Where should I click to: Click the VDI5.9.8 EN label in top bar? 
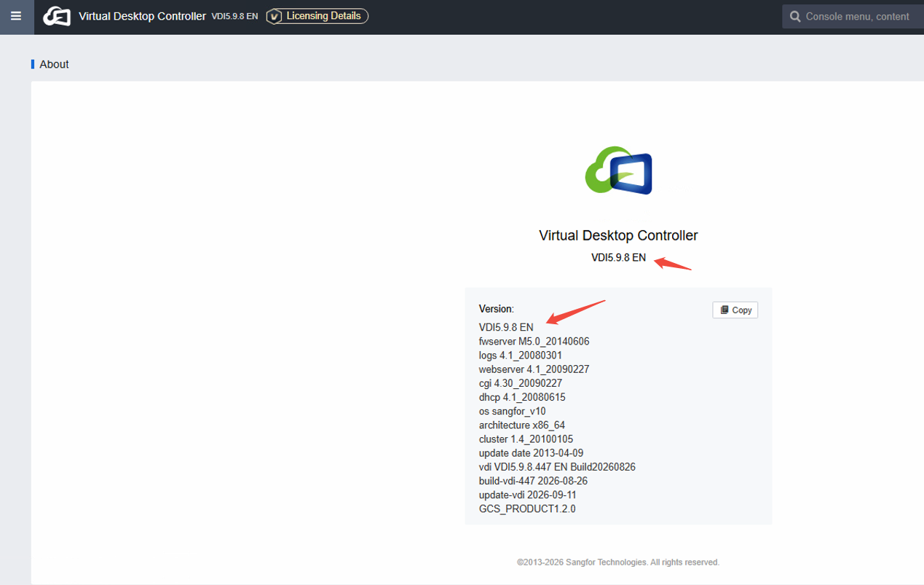click(x=234, y=16)
